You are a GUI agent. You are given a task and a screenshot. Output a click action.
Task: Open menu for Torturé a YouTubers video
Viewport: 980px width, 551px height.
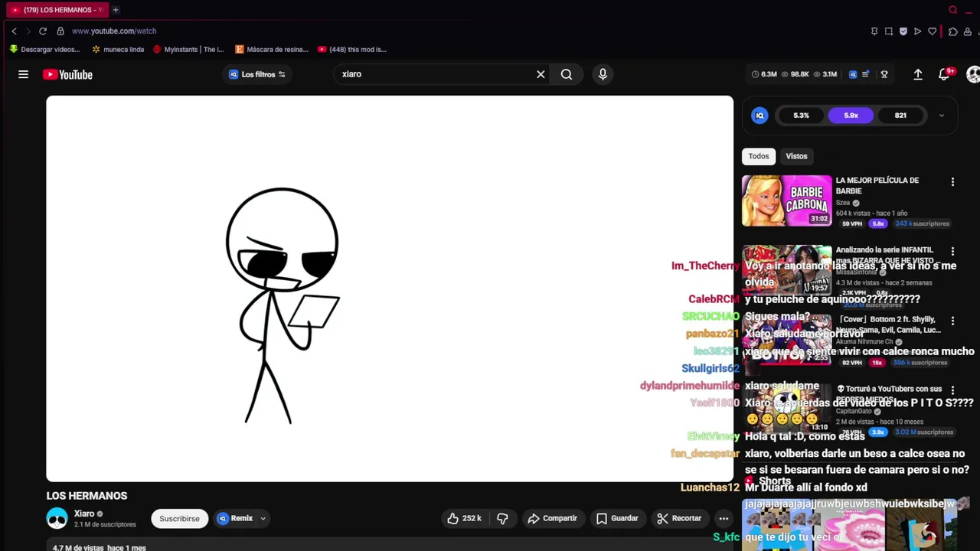(952, 390)
